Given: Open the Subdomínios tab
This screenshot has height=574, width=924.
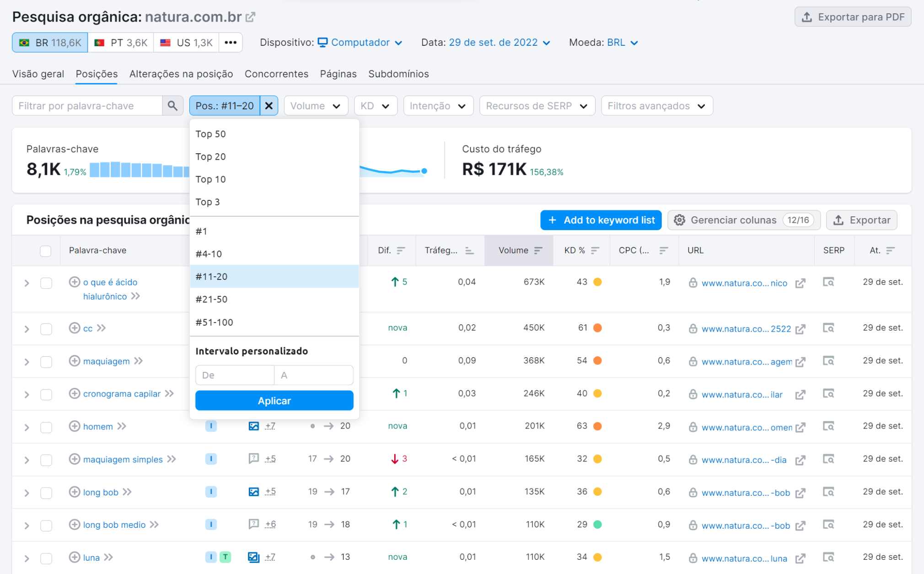Looking at the screenshot, I should click(x=398, y=74).
